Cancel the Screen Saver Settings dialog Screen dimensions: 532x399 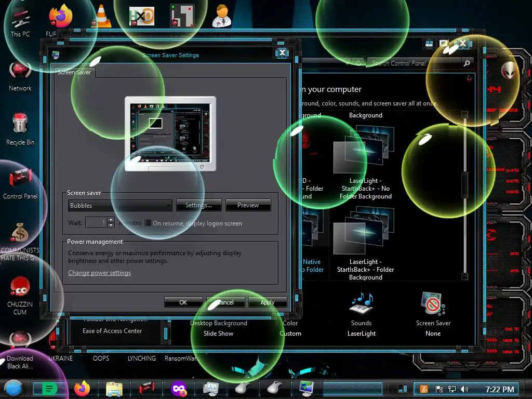[x=225, y=302]
